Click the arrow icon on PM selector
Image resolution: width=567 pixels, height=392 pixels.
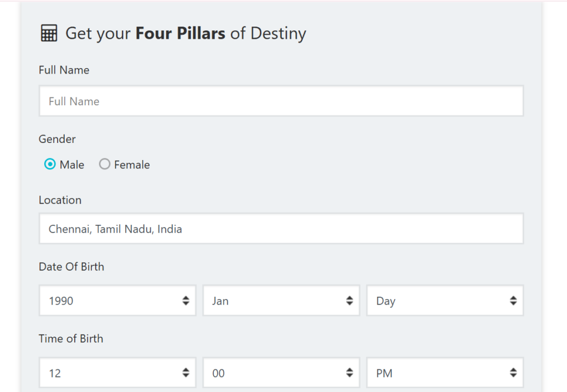coord(513,373)
